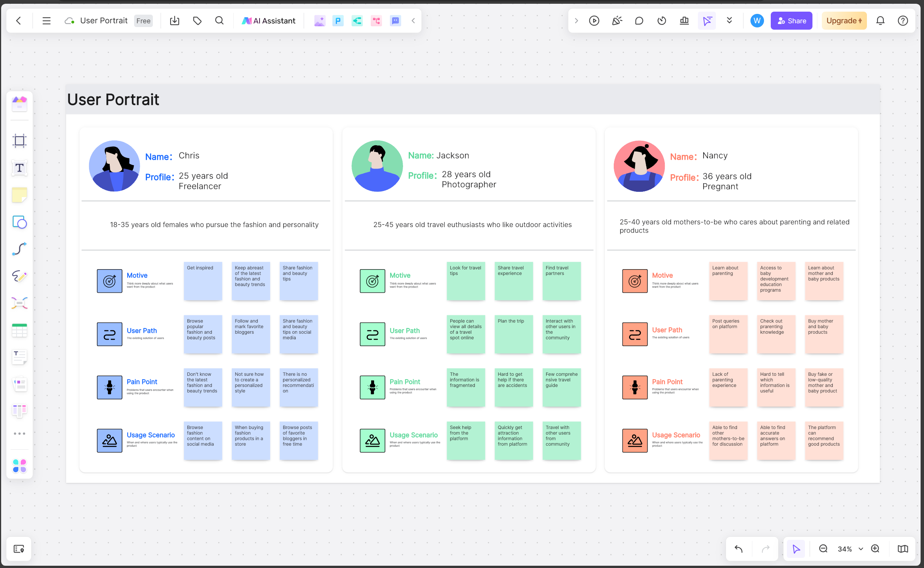924x568 pixels.
Task: Click the Help question mark icon
Action: coord(903,20)
